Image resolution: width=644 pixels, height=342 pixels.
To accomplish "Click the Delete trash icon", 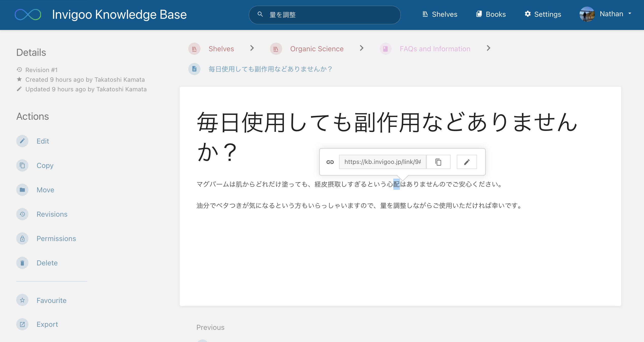I will pos(22,263).
